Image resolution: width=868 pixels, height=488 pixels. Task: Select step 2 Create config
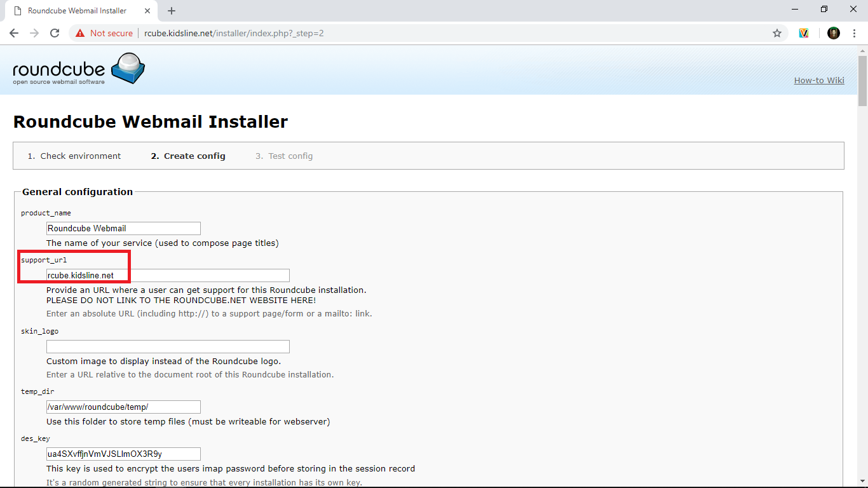188,156
